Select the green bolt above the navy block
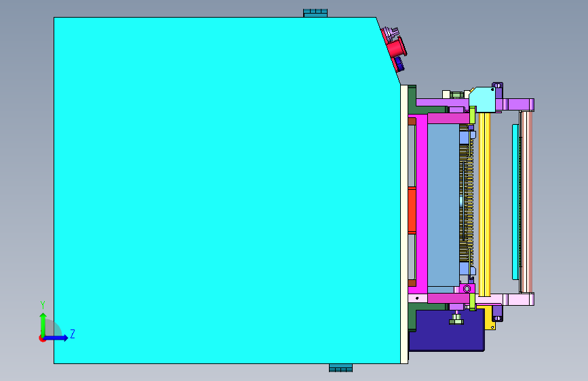This screenshot has width=588, height=381. [456, 319]
